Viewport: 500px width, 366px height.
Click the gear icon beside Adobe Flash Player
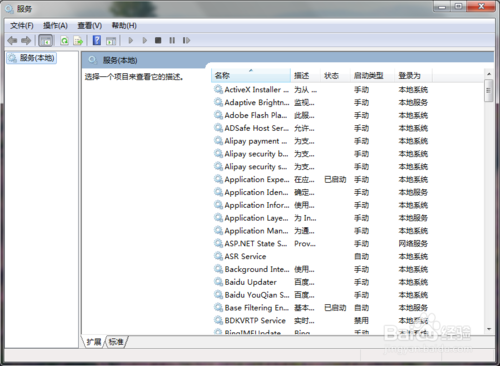coord(218,115)
